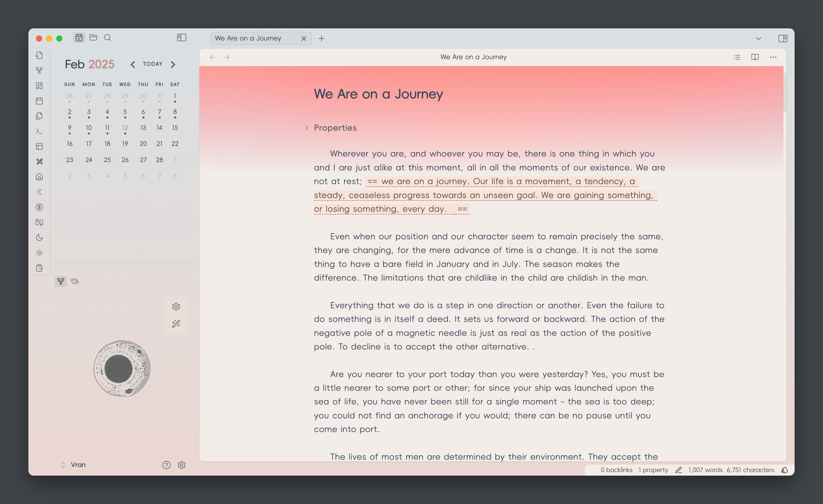Click the magic wand animate icon
Screen dimensions: 823x504
pyautogui.click(x=176, y=324)
